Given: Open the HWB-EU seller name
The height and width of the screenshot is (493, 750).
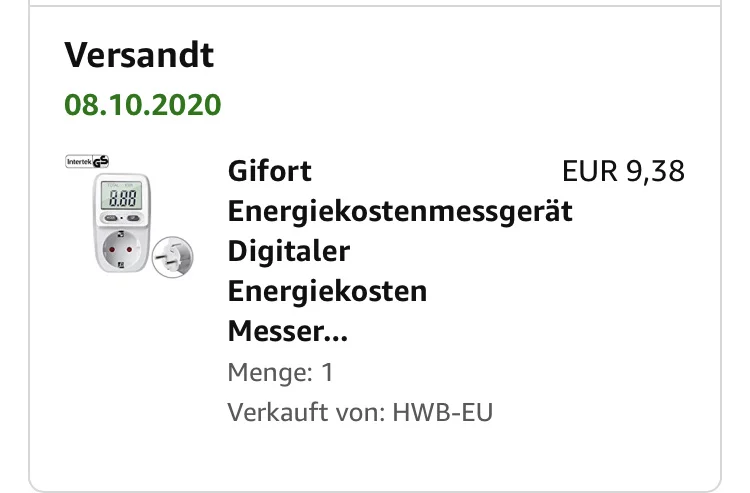Looking at the screenshot, I should (x=442, y=412).
